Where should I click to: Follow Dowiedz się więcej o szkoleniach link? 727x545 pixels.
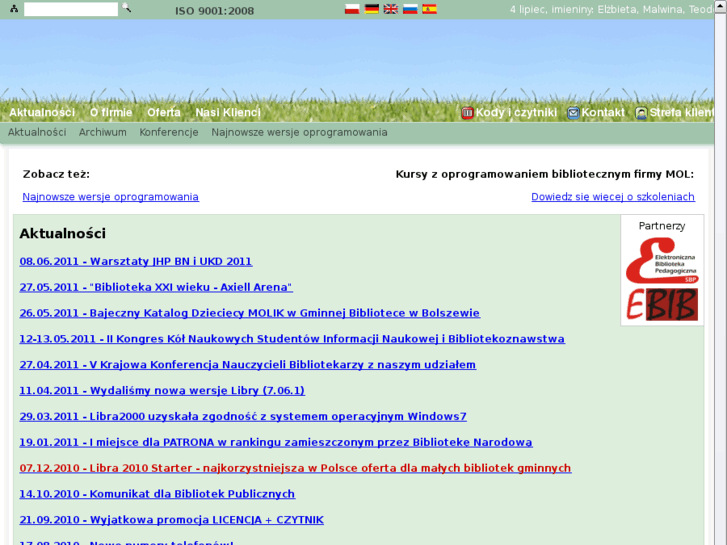613,197
